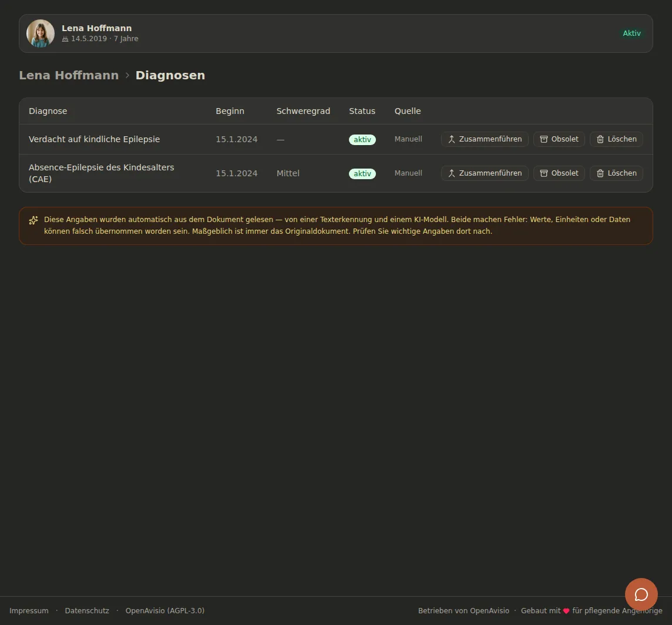The width and height of the screenshot is (672, 625).
Task: Click the Diagnosen breadcrumb title
Action: click(170, 75)
